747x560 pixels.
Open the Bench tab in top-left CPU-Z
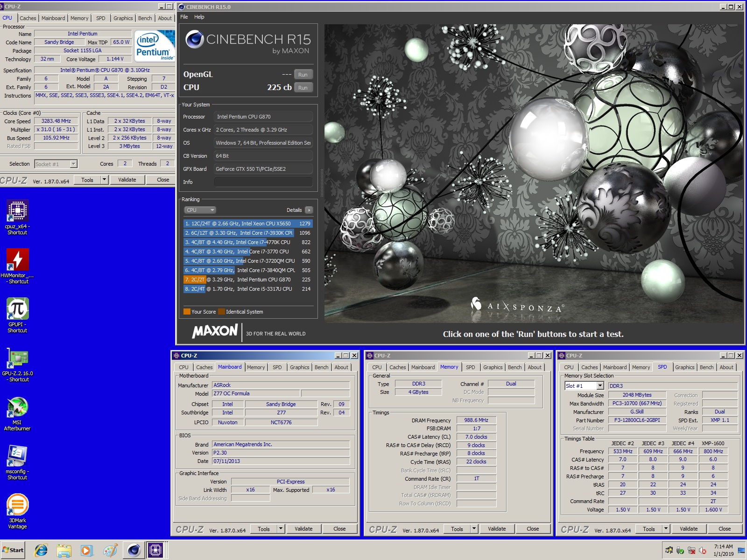(145, 18)
